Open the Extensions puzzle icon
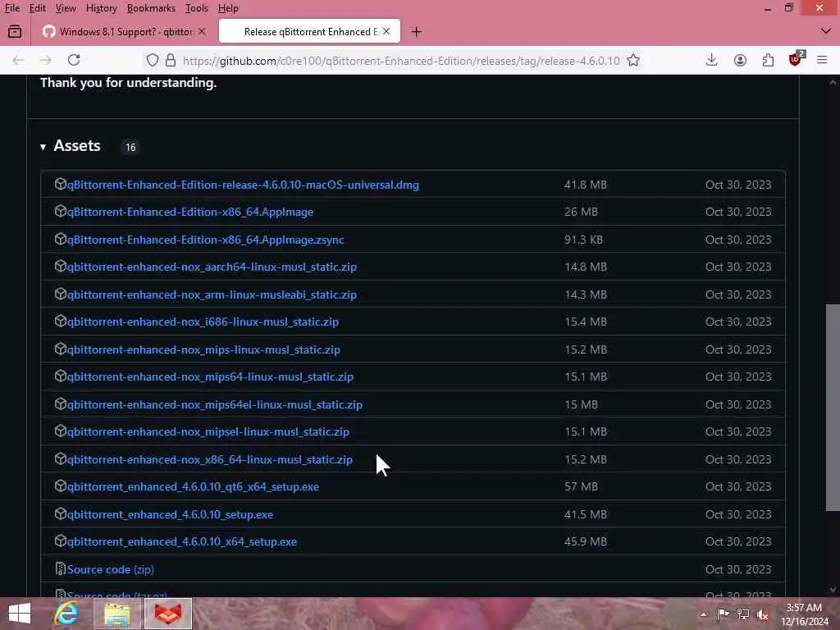 [x=768, y=60]
